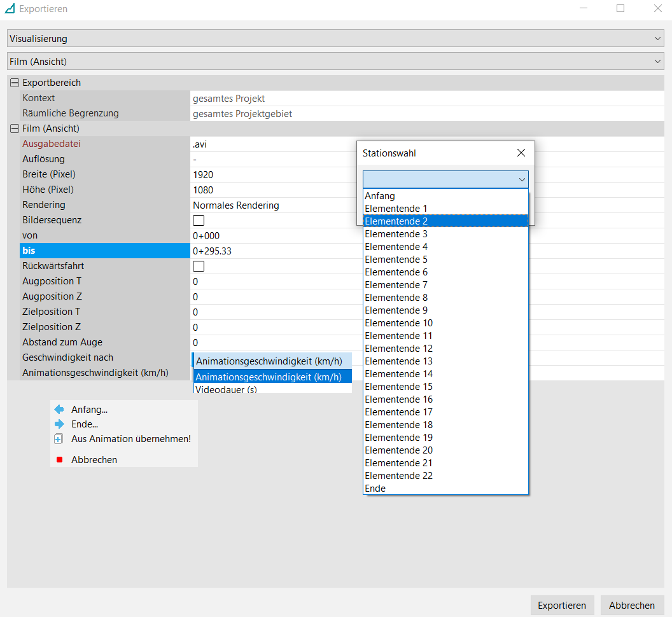
Task: Click the Ausgabedatei .avi field
Action: [274, 144]
